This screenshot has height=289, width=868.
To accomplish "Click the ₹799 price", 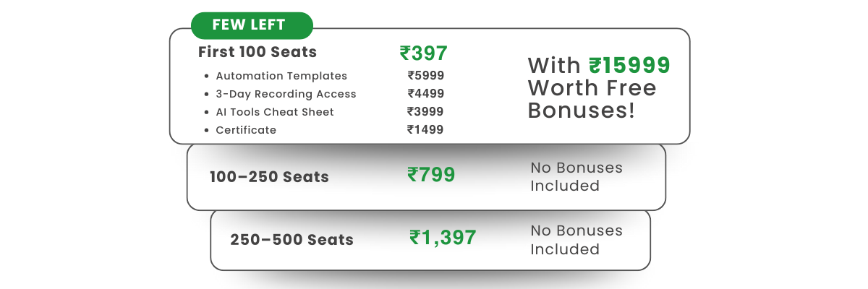I will point(431,175).
